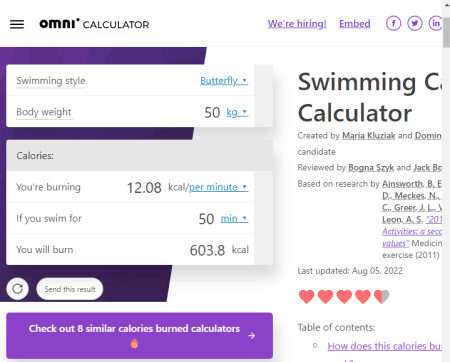450x362 pixels.
Task: Click the Embed link
Action: pyautogui.click(x=355, y=24)
